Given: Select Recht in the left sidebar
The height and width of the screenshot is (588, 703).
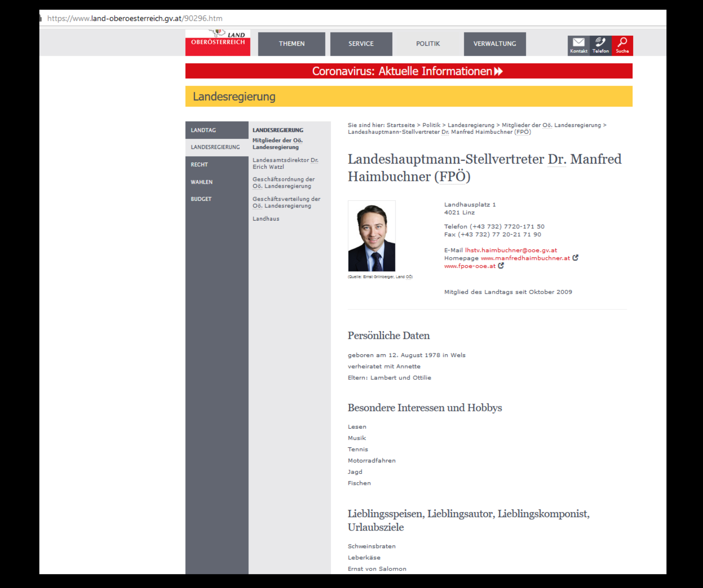Looking at the screenshot, I should (199, 165).
